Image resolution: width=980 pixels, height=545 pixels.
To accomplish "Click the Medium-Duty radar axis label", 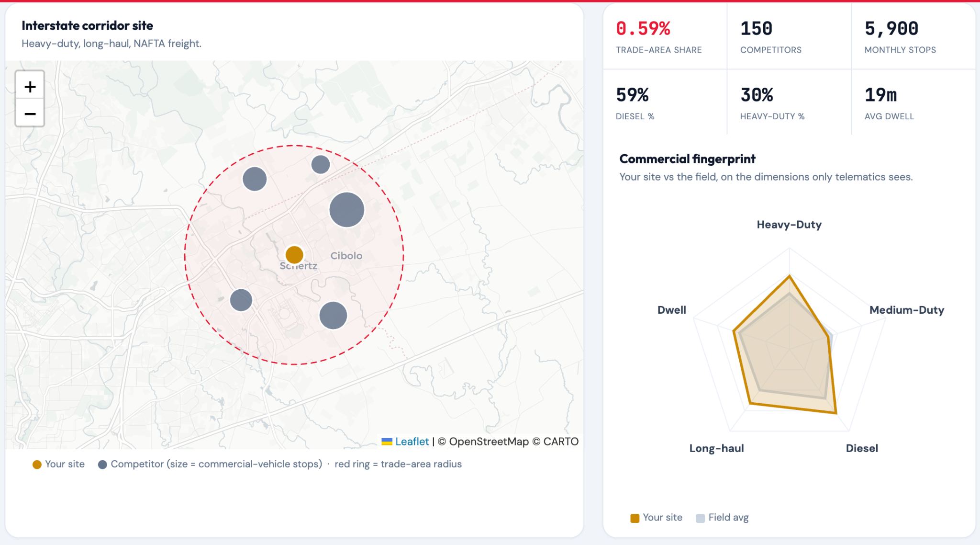I will tap(907, 310).
